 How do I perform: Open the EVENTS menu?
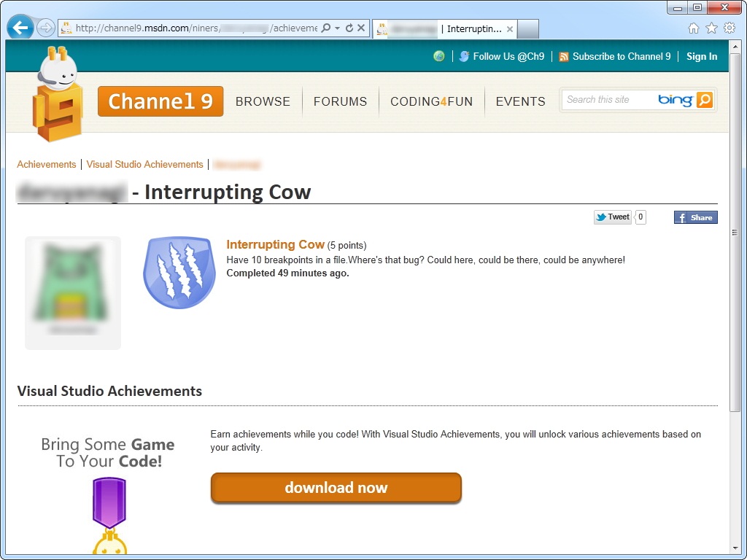click(520, 102)
